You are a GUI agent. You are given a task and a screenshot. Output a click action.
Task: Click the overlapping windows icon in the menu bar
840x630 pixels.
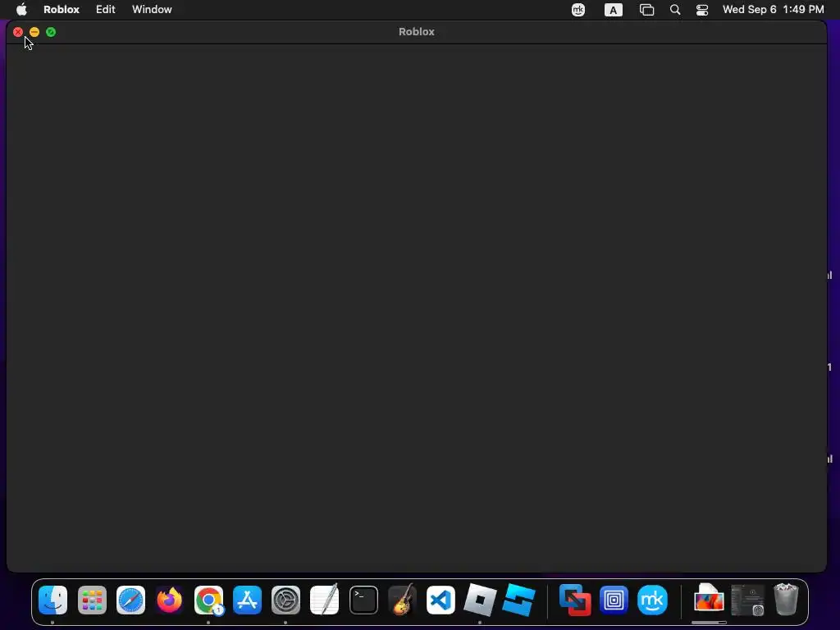pos(646,10)
